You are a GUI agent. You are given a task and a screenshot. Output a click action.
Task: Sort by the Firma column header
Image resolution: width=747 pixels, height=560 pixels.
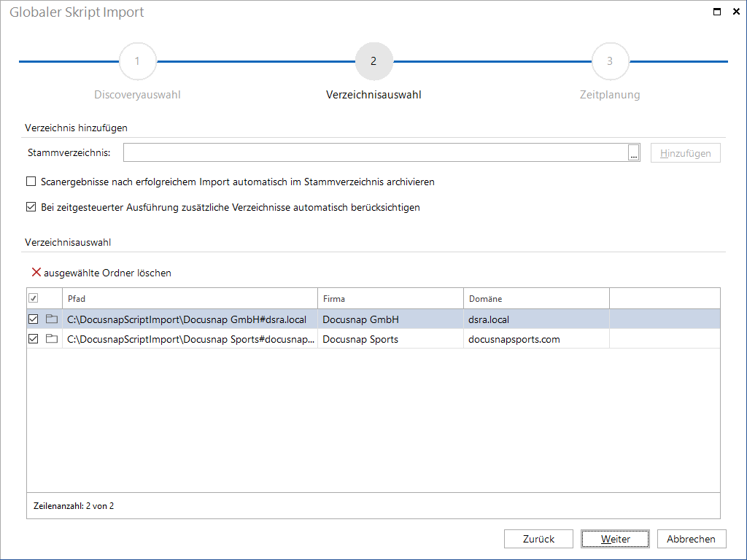[391, 298]
